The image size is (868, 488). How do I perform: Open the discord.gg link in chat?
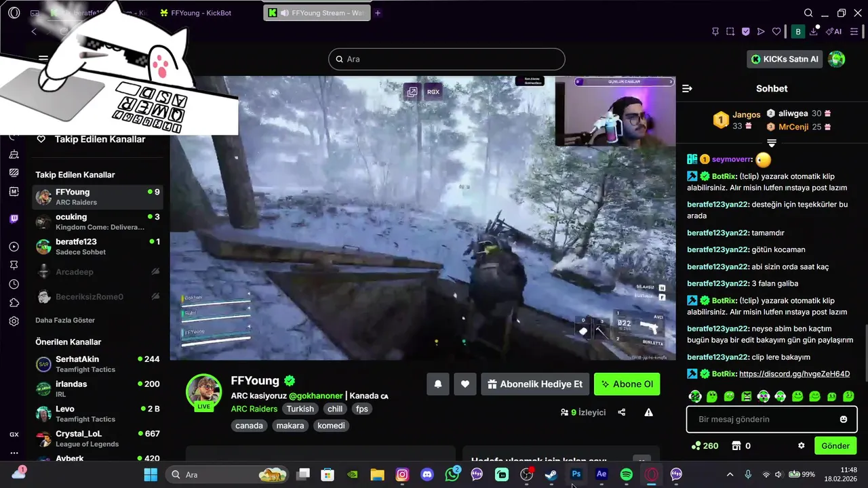click(794, 374)
